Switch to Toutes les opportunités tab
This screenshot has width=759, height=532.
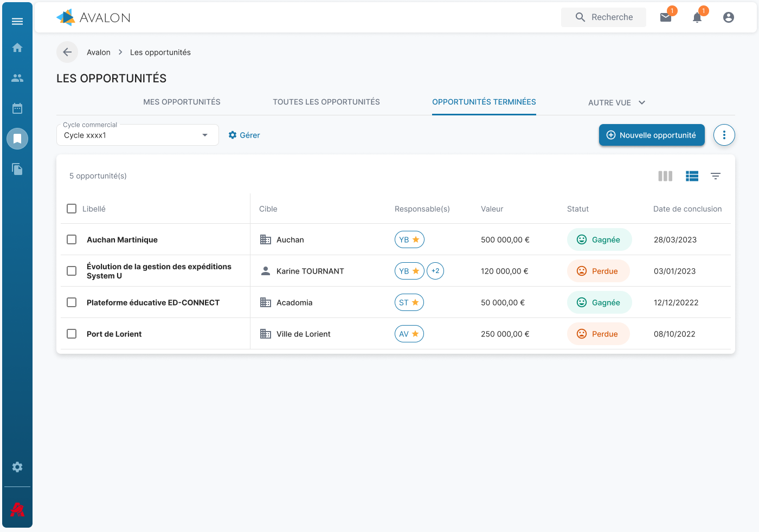tap(326, 102)
